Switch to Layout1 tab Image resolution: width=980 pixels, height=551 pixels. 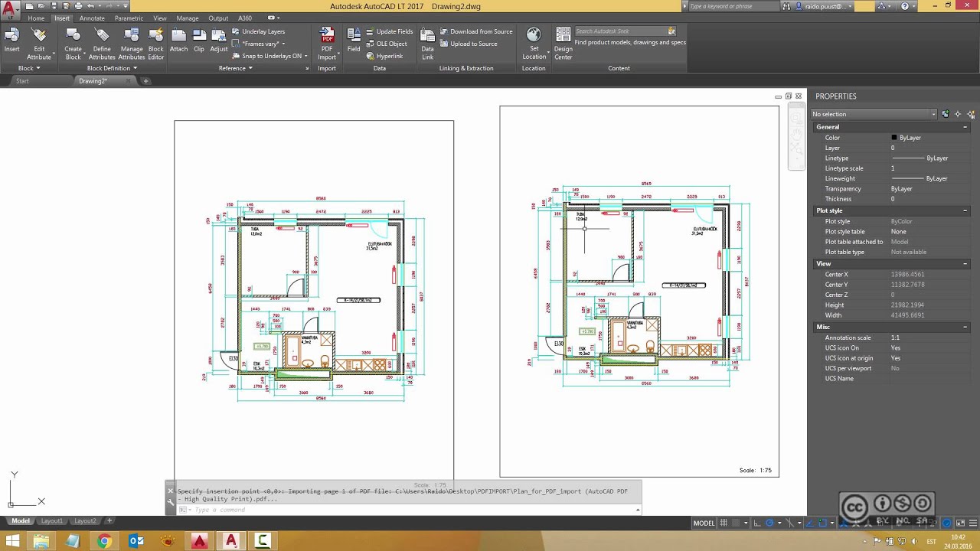tap(51, 521)
